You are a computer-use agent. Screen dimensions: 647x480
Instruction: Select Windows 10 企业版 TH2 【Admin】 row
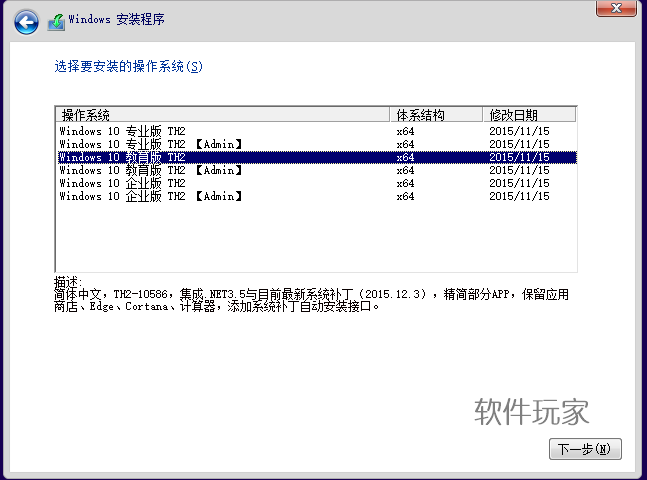(316, 196)
